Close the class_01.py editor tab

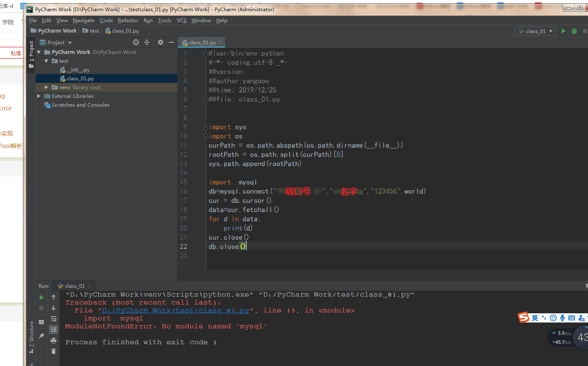(x=220, y=42)
